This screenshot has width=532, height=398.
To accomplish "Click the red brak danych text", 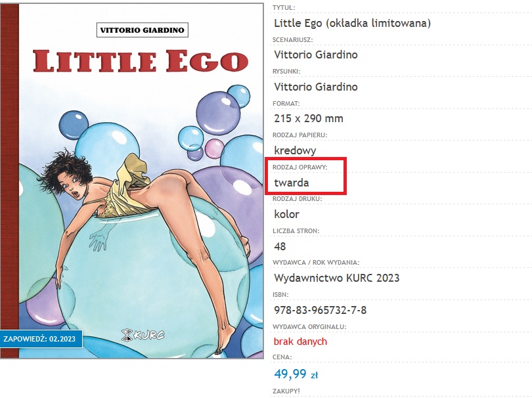I will 300,342.
